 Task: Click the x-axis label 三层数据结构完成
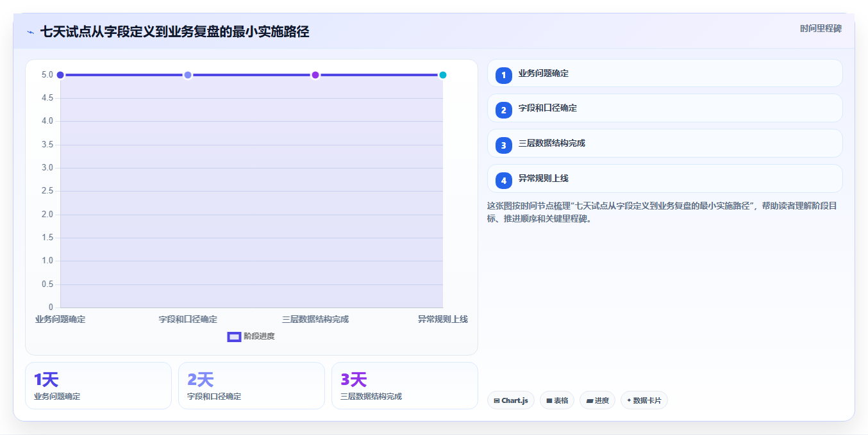tap(315, 319)
